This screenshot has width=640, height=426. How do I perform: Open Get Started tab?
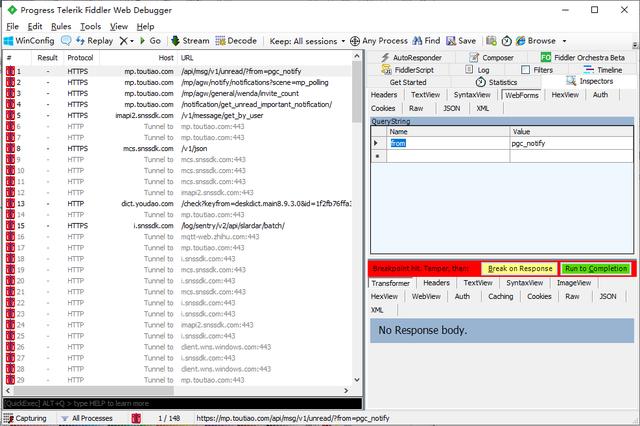tap(408, 82)
